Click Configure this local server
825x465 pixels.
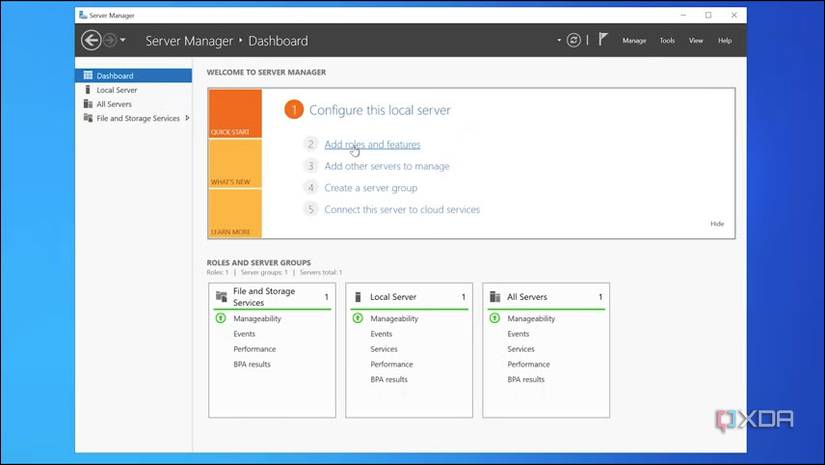(379, 110)
